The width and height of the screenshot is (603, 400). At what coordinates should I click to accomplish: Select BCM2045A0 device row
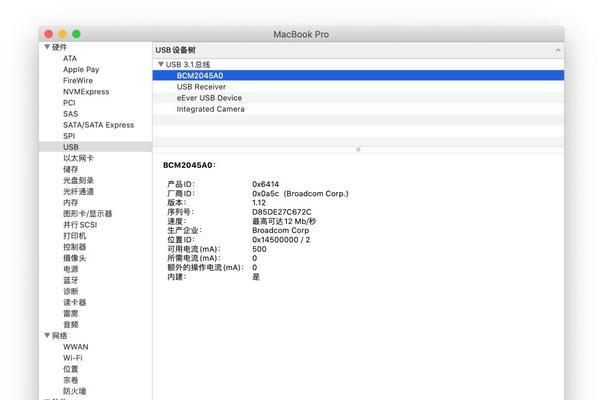coord(358,75)
